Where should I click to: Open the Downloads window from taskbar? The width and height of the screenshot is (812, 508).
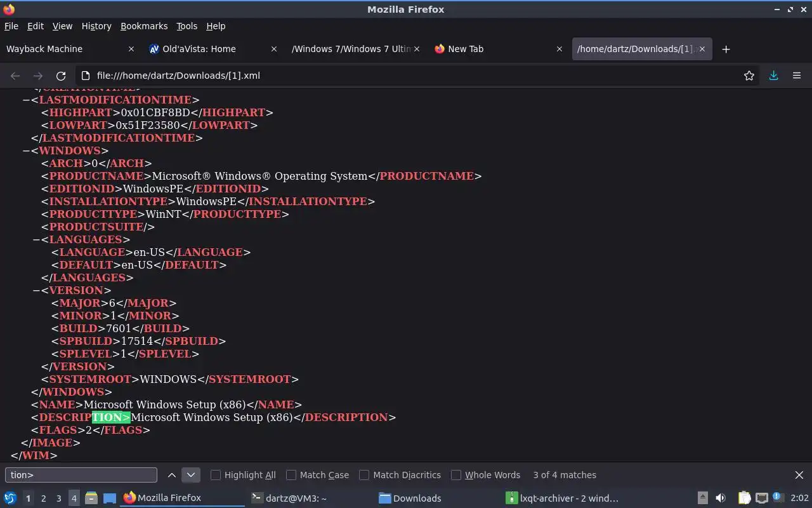(x=436, y=498)
